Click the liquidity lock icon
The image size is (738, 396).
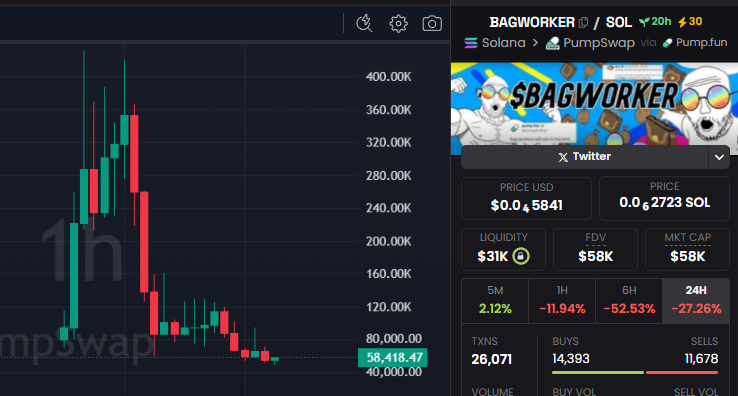[x=521, y=256]
